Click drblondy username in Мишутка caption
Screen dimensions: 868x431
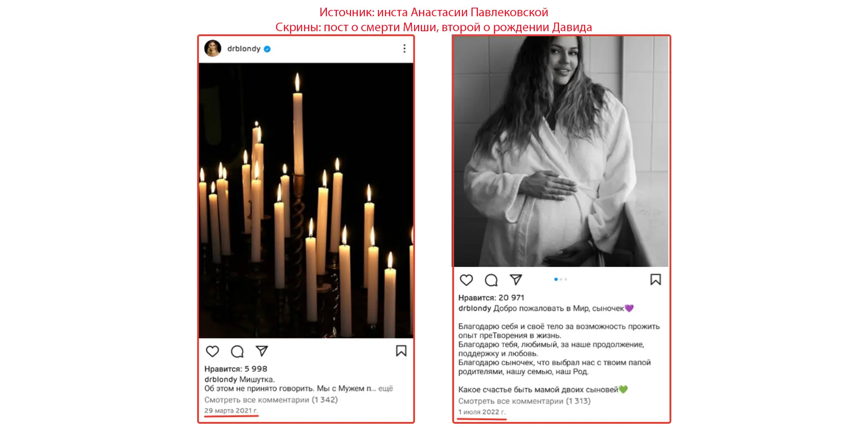click(221, 379)
